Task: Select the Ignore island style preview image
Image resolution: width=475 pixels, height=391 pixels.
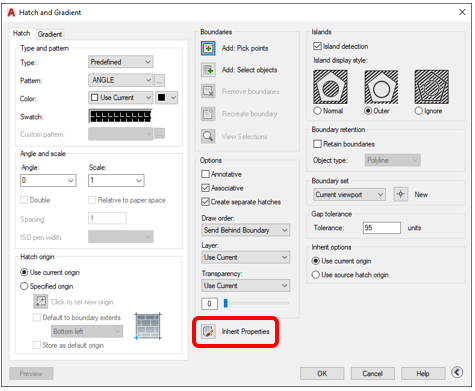Action: tap(431, 87)
